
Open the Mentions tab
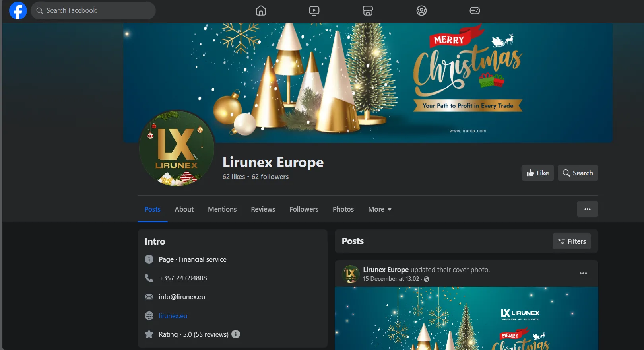point(222,209)
